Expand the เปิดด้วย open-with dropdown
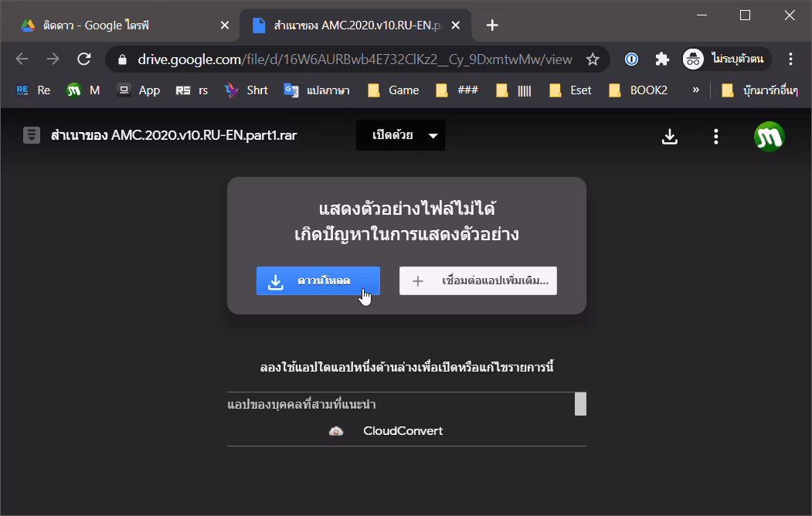This screenshot has width=812, height=516. point(401,136)
